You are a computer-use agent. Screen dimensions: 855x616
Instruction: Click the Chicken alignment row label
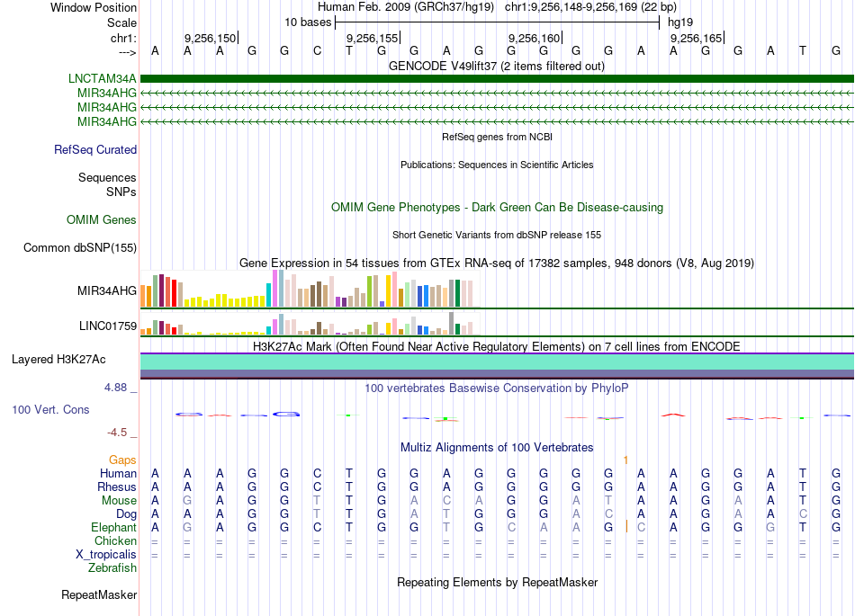coord(115,540)
